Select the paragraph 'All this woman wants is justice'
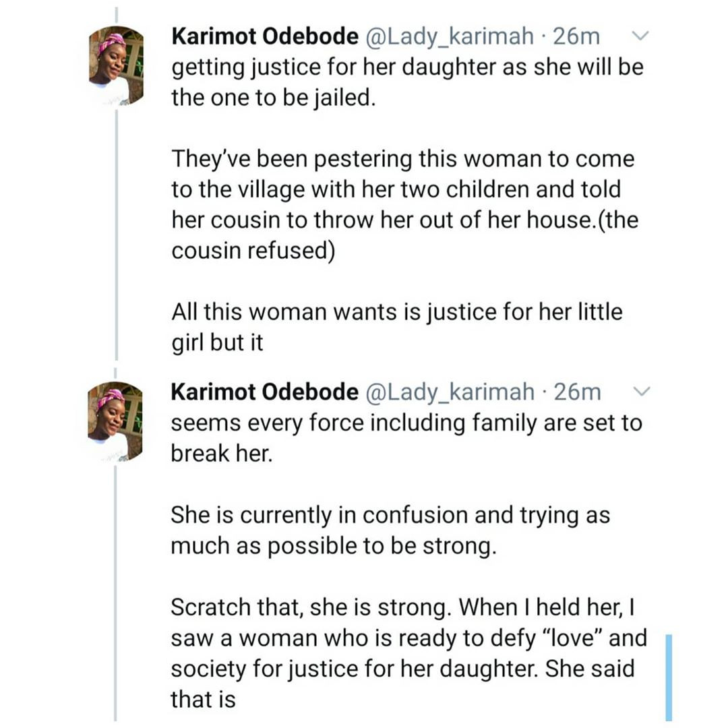The width and height of the screenshot is (728, 728). [x=397, y=327]
